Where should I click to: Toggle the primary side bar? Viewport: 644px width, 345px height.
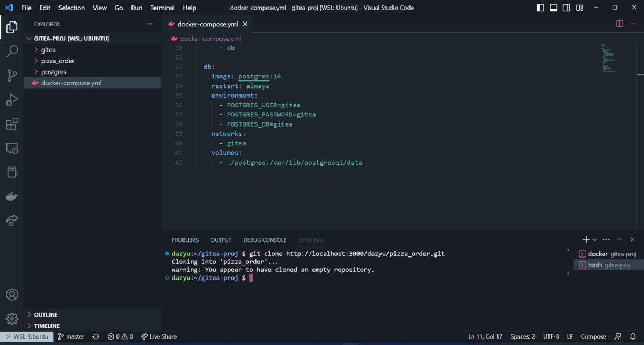540,8
